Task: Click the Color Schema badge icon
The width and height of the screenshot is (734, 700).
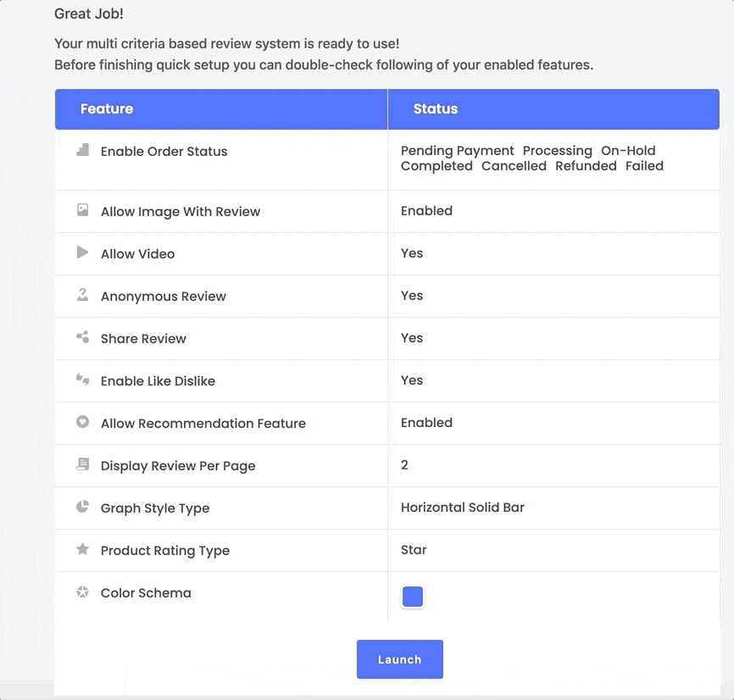Action: [x=82, y=592]
